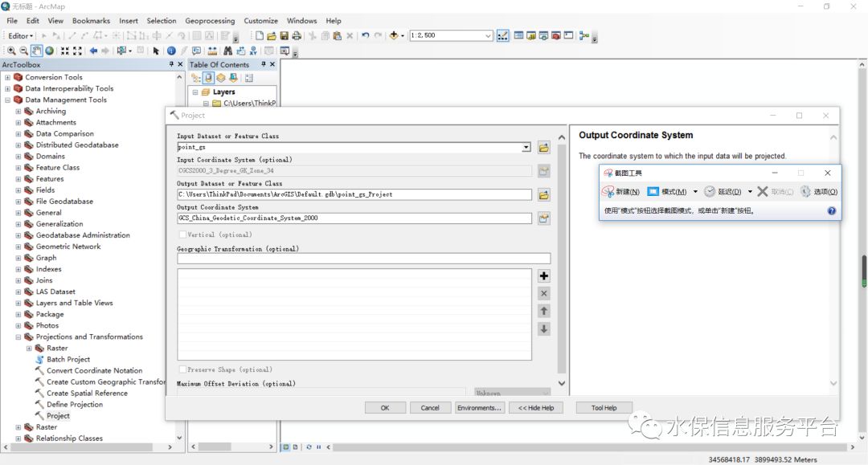Save the map document
The height and width of the screenshot is (465, 868).
(x=284, y=36)
